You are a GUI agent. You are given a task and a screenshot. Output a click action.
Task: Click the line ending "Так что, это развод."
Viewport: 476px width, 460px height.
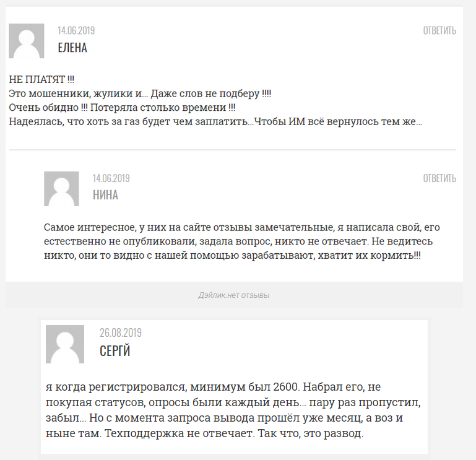click(x=205, y=433)
